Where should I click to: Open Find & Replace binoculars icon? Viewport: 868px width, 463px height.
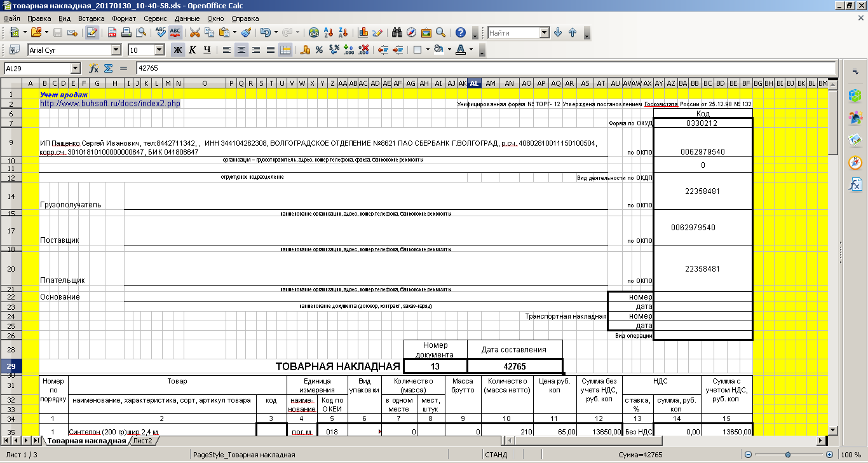click(x=397, y=33)
